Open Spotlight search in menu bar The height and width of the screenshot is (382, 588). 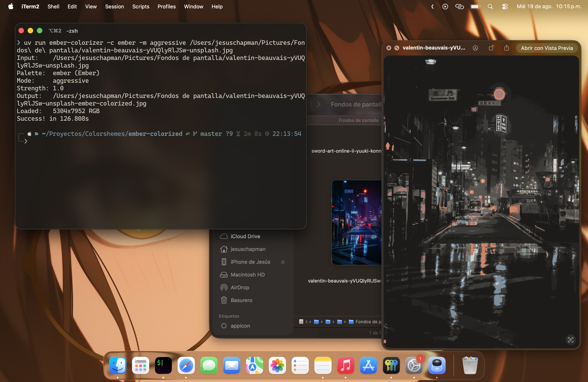point(490,7)
